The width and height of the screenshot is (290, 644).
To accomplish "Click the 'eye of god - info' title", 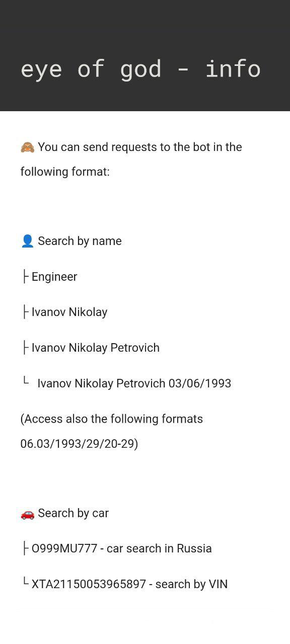I will [140, 68].
